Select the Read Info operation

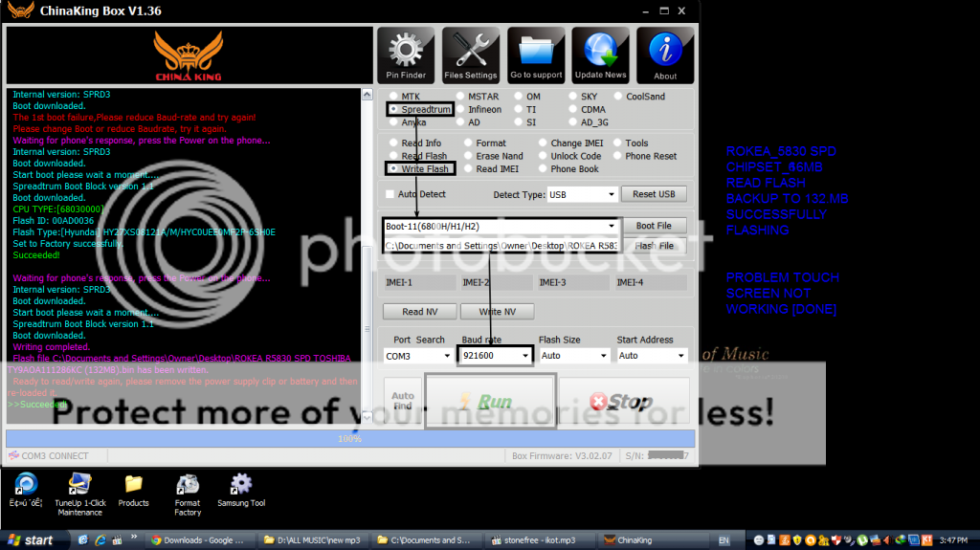pyautogui.click(x=393, y=143)
